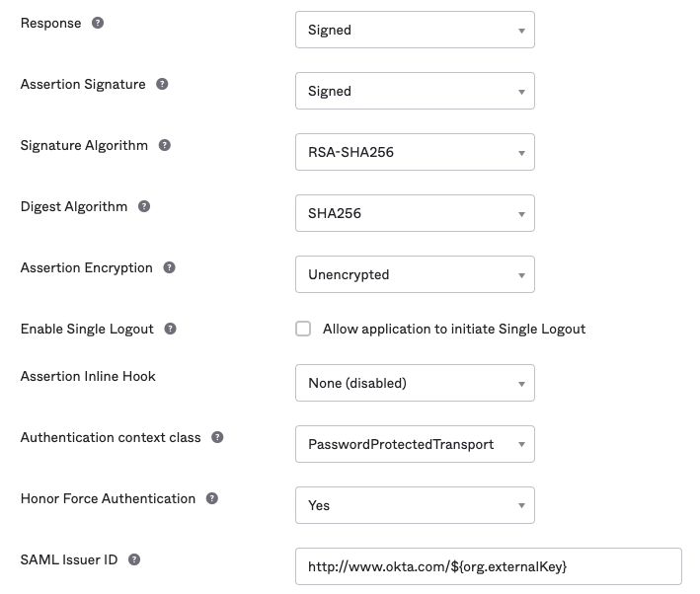The width and height of the screenshot is (700, 594).
Task: Click the help icon next to Response
Action: 98,23
